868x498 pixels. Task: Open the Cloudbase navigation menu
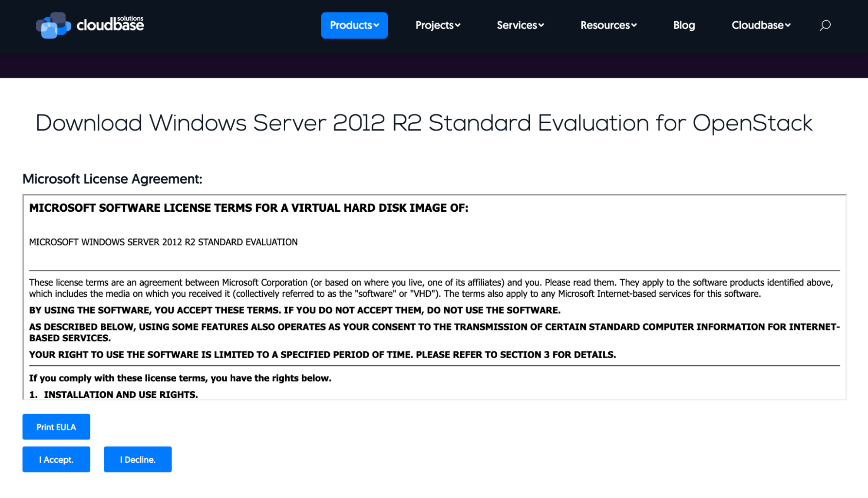(757, 25)
